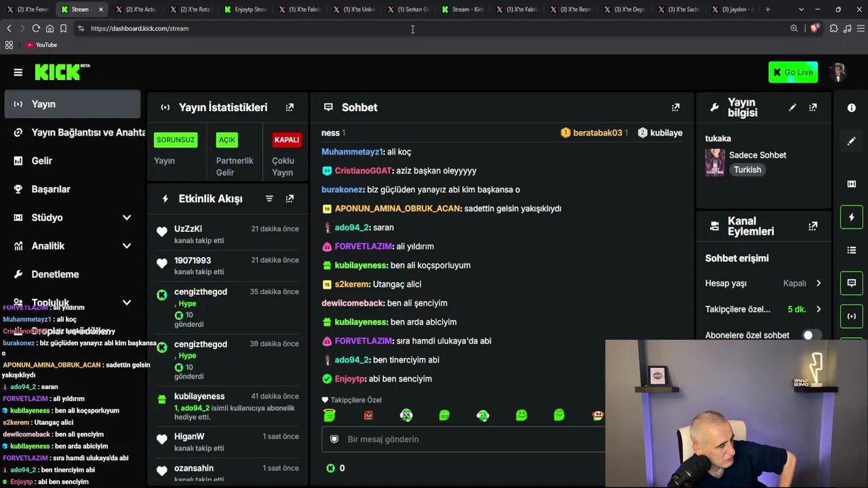Pop out the Kanal Eylemleri panel
Viewport: 868px width, 488px height.
pos(812,226)
